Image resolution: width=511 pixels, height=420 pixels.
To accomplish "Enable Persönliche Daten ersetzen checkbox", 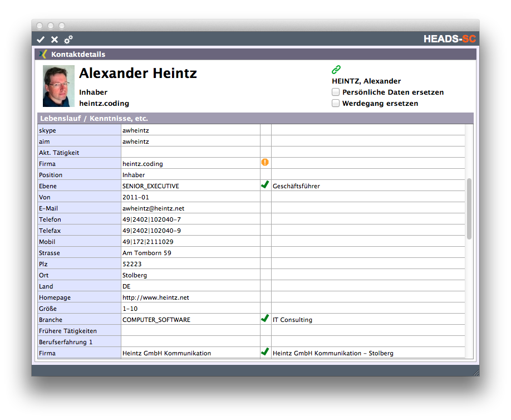I will (x=336, y=92).
